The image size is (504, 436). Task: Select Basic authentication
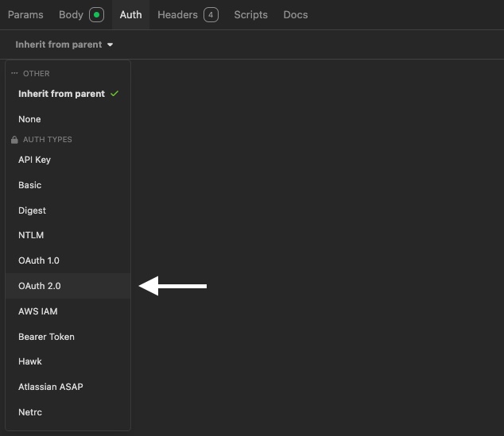tap(30, 185)
